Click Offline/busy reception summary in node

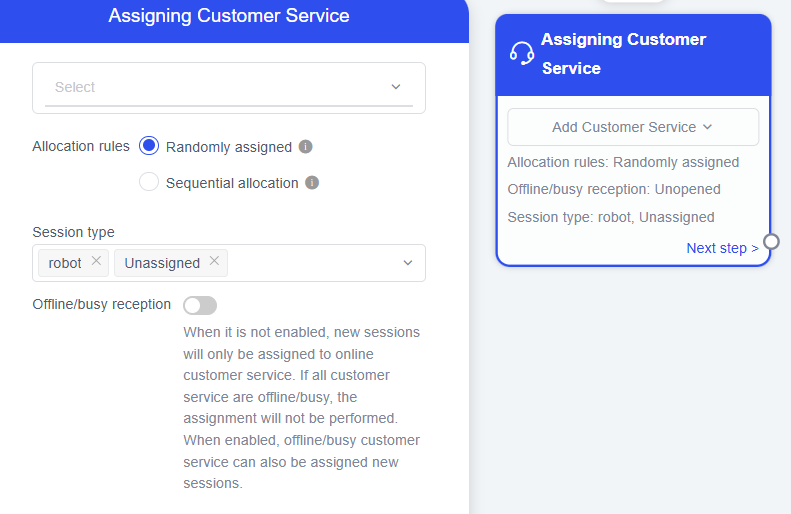(x=613, y=189)
